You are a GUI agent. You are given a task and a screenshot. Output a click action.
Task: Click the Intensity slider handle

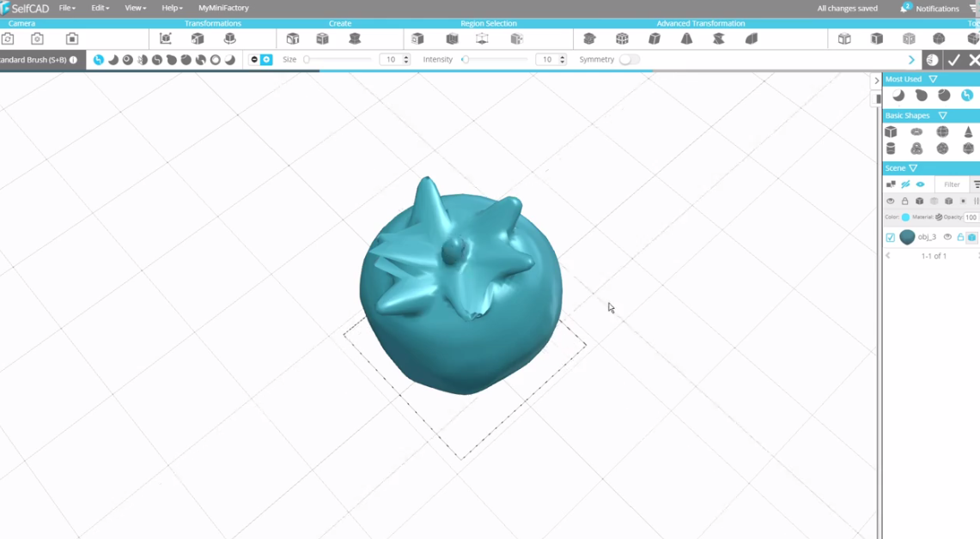pos(465,59)
